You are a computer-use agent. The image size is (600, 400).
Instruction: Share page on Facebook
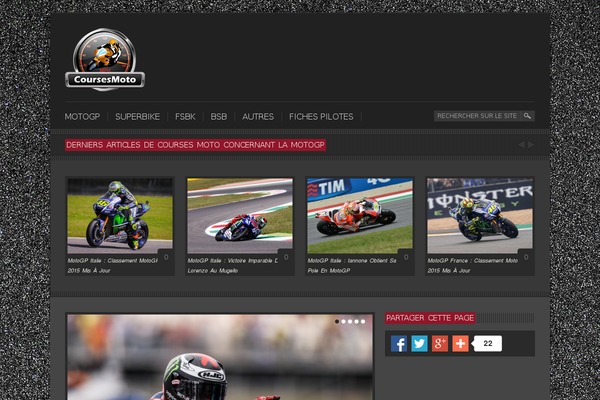click(x=399, y=344)
